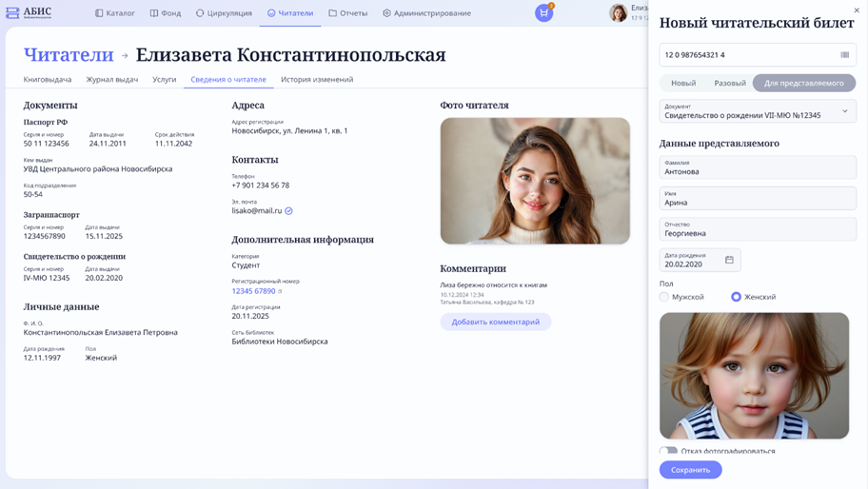Open the shopping cart icon in header
Screen dimensions: 868x489
click(x=543, y=13)
